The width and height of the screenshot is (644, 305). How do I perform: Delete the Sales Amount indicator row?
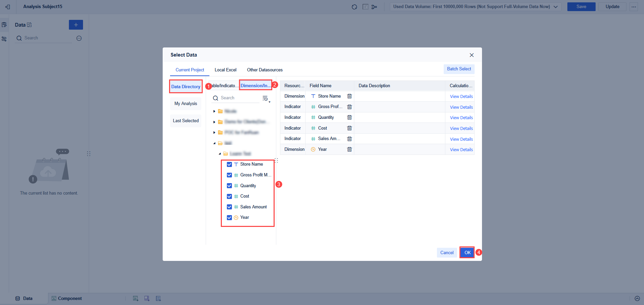click(x=350, y=139)
